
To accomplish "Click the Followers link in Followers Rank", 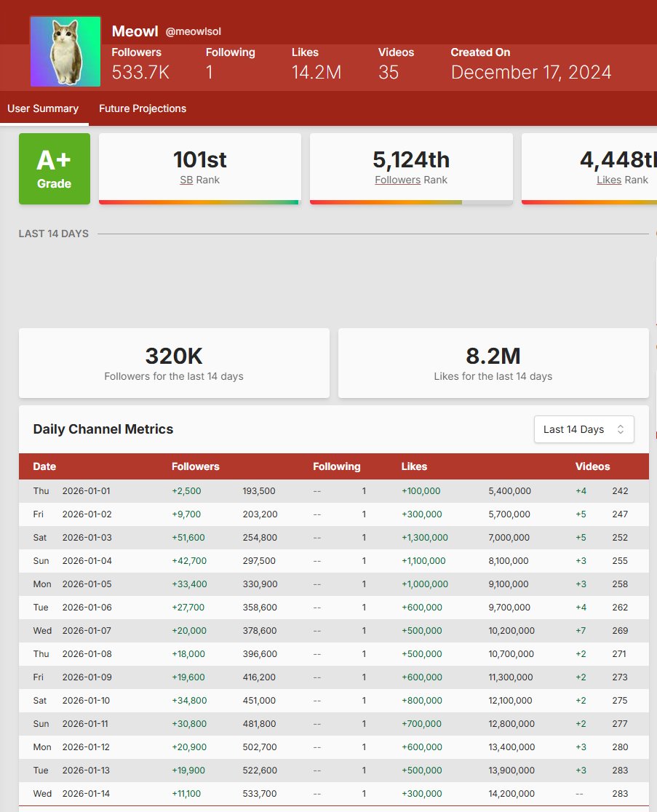I will coord(397,180).
